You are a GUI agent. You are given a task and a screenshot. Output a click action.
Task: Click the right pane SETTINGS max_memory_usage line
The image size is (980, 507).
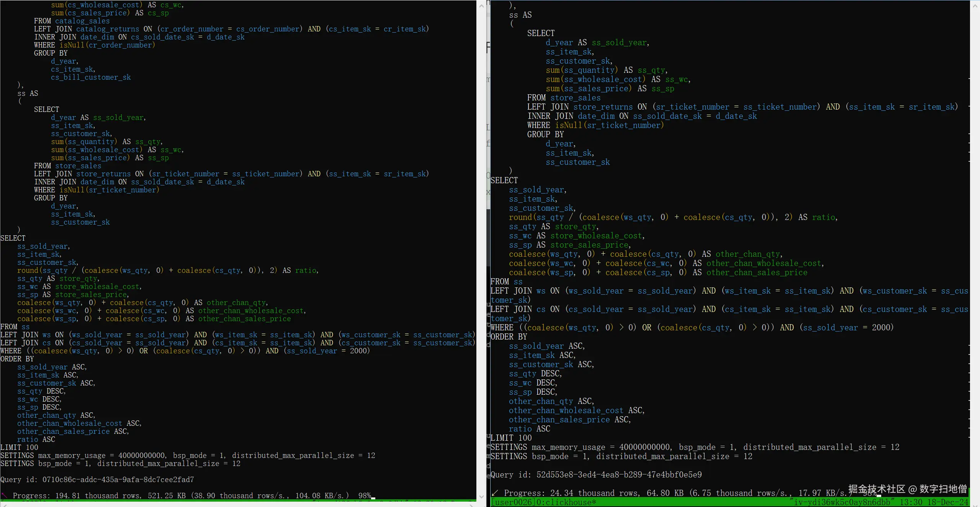point(695,447)
